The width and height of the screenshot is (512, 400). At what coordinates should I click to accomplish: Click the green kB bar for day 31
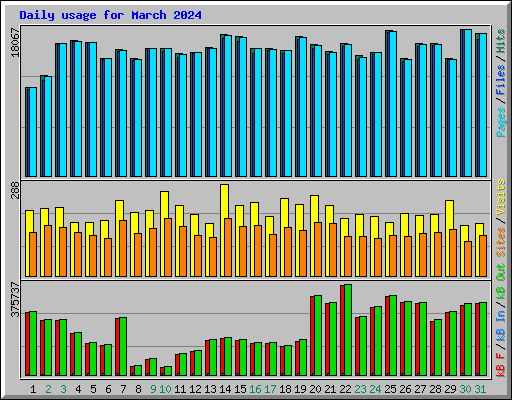pos(483,339)
